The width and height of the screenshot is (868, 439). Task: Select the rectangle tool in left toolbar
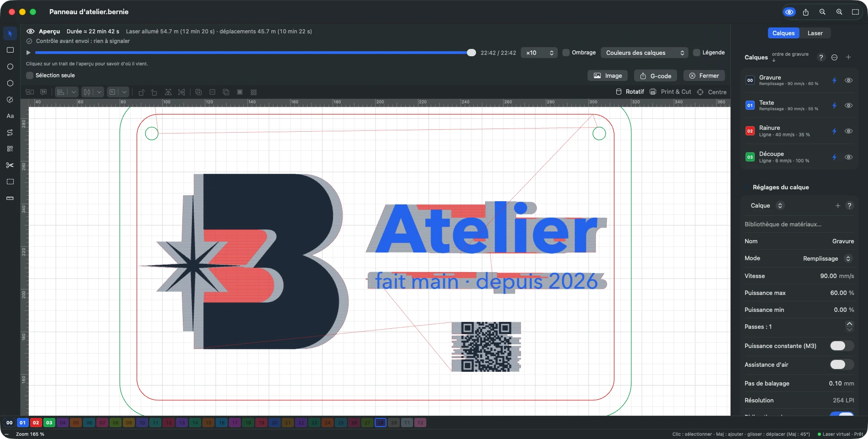pyautogui.click(x=10, y=50)
